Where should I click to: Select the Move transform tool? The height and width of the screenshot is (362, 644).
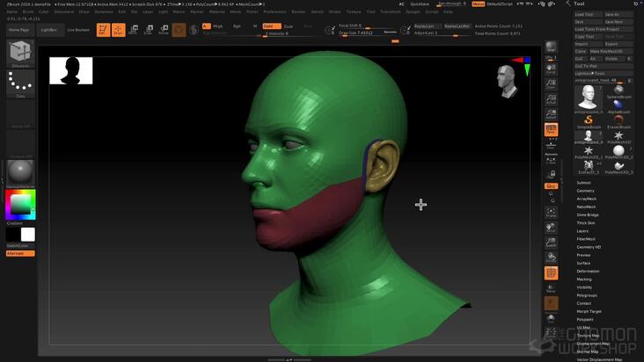[133, 30]
